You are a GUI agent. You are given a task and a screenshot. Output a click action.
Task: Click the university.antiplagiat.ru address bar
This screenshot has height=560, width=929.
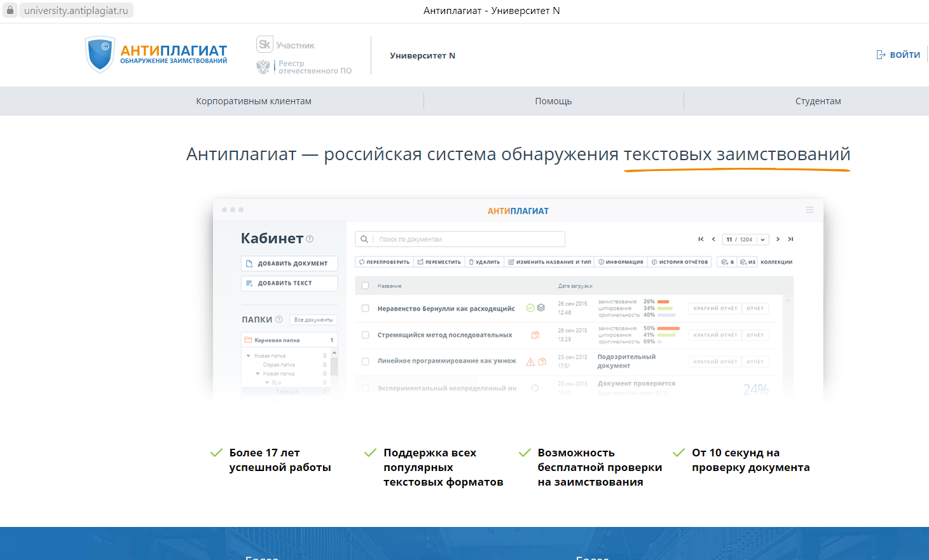click(x=76, y=10)
